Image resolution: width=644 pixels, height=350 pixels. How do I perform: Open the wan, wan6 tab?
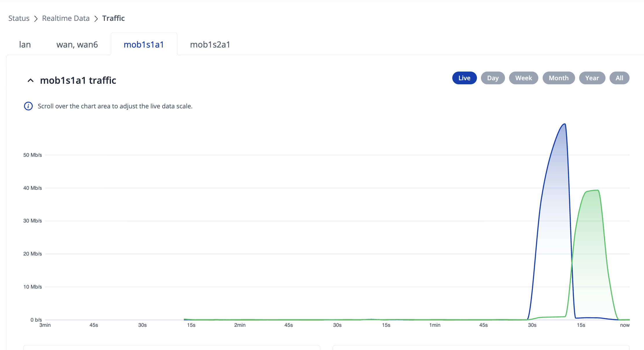(x=77, y=44)
